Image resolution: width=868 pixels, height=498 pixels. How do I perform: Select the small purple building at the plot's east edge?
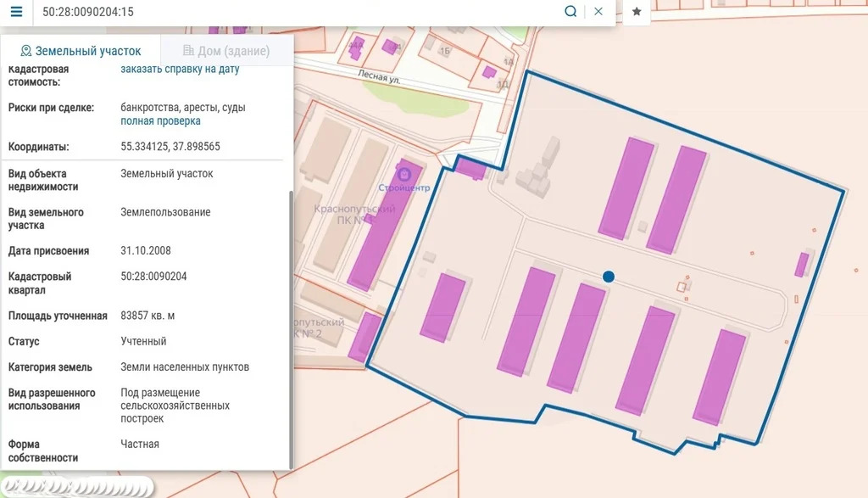[801, 264]
